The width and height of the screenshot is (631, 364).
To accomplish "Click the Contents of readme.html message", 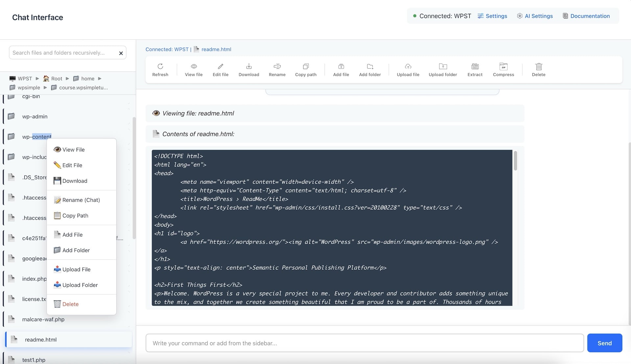I will click(x=335, y=134).
